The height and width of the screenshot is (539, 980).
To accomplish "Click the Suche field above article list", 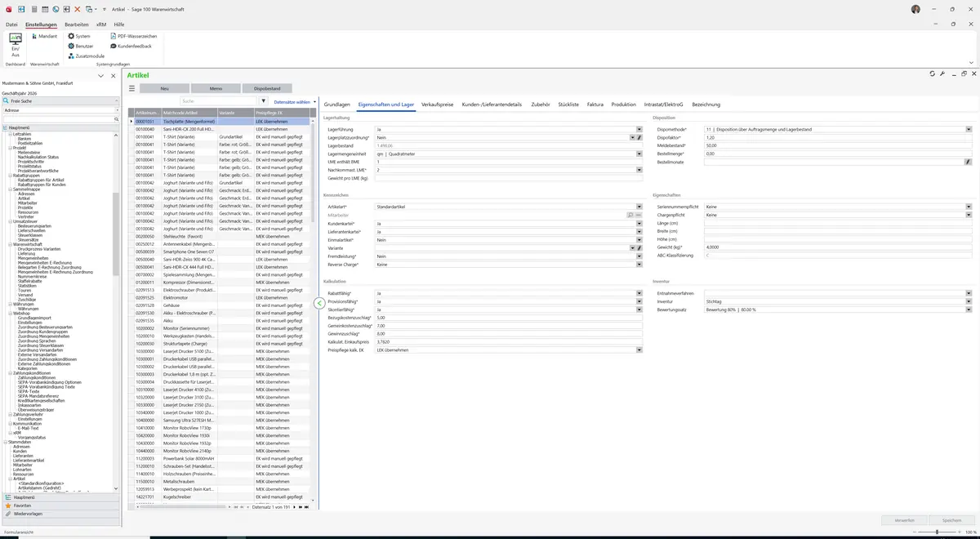I will click(x=216, y=101).
